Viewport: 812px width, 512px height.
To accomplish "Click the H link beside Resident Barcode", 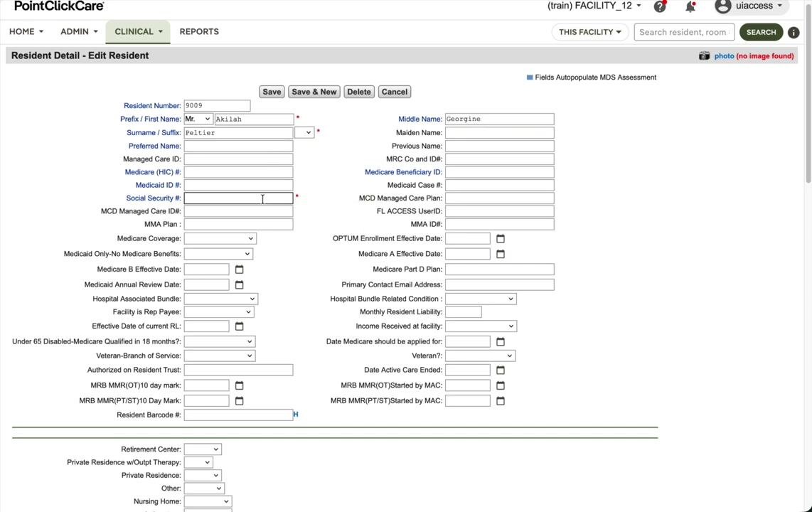I will (x=296, y=414).
